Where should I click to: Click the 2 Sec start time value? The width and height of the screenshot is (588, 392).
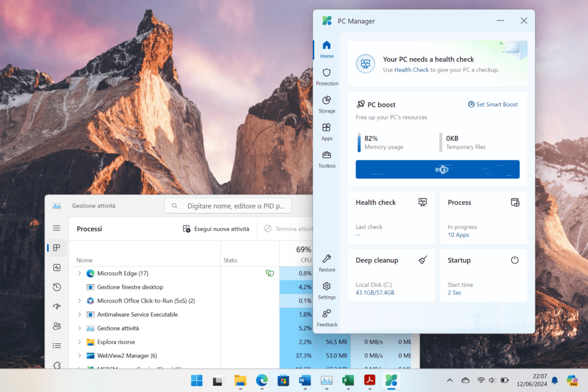(x=455, y=293)
